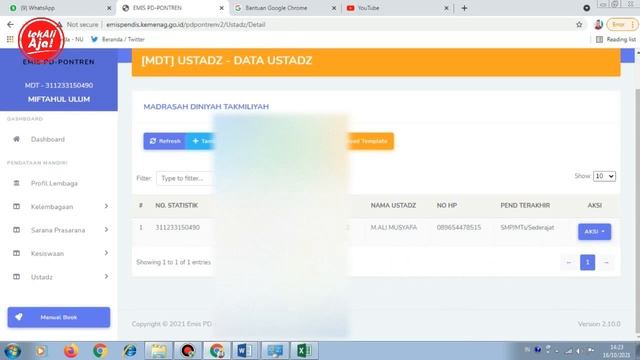The image size is (640, 360).
Task: Go to next page arrow in pagination
Action: tap(606, 262)
